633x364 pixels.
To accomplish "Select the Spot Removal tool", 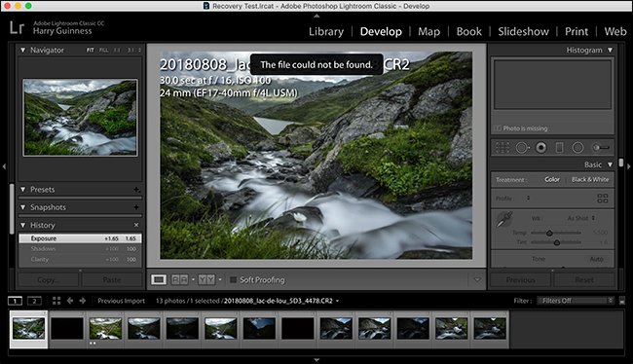I will [522, 148].
